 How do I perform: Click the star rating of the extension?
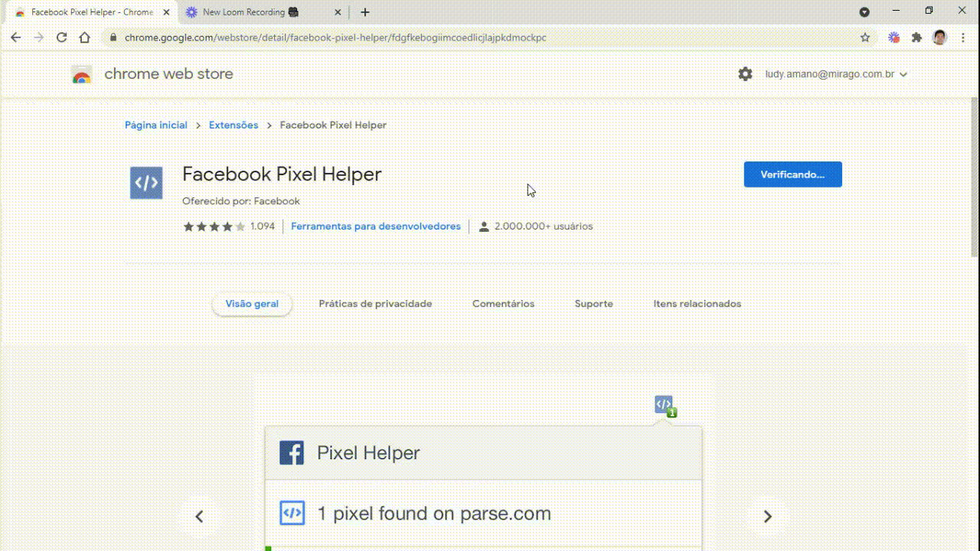[214, 227]
